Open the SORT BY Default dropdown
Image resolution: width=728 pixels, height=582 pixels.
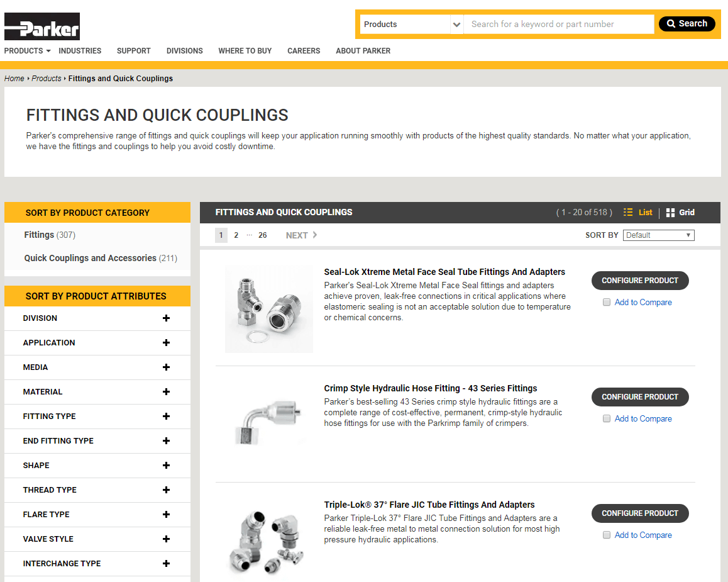(x=658, y=235)
